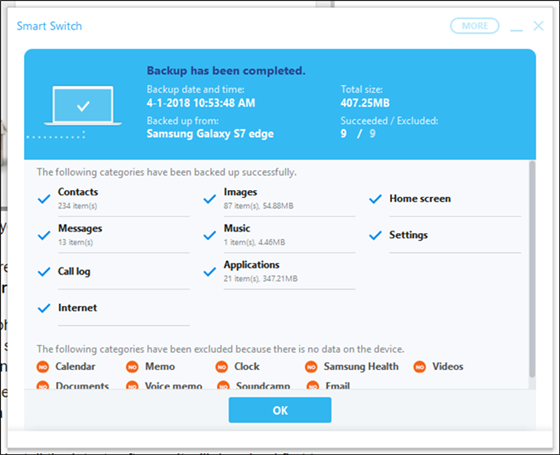This screenshot has height=455, width=560.
Task: Select the Internet category label
Action: coord(77,308)
